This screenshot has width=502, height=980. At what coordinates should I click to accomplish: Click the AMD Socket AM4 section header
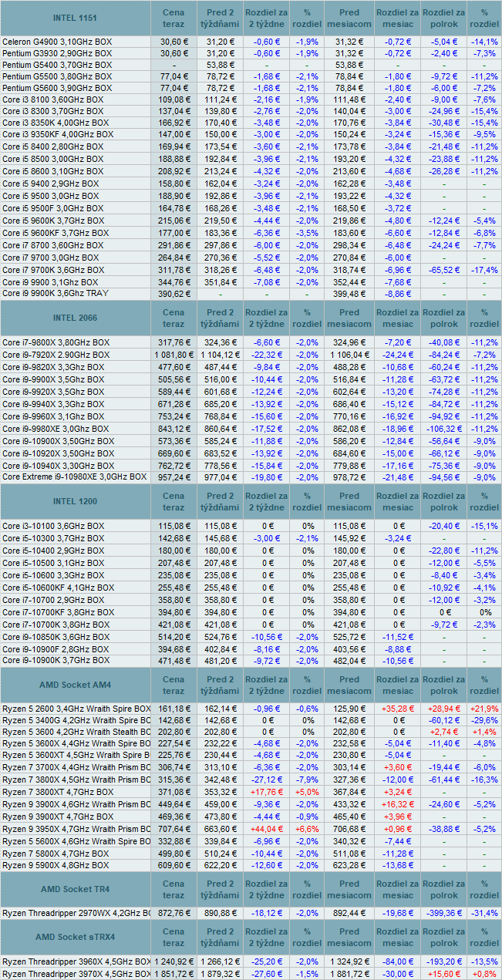pyautogui.click(x=76, y=685)
